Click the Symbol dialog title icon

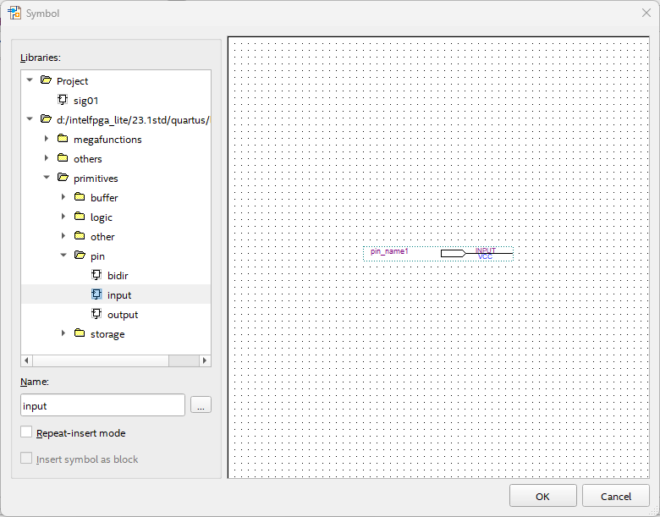coord(14,13)
